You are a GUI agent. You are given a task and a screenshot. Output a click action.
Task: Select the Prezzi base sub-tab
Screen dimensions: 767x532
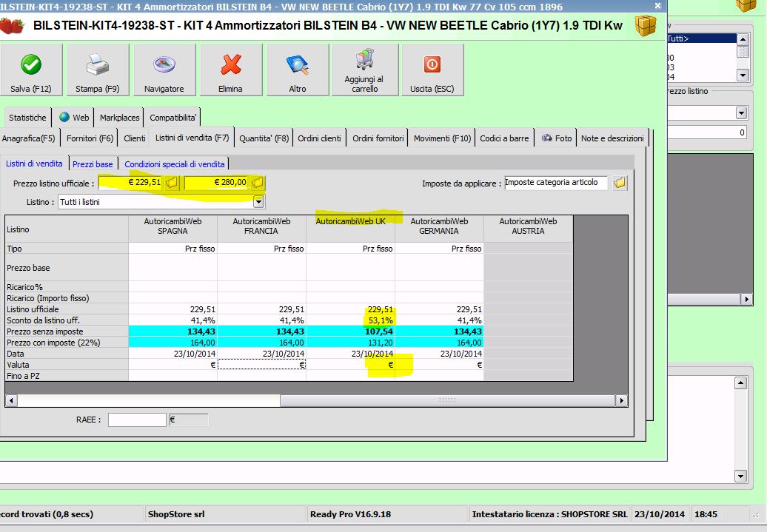93,164
